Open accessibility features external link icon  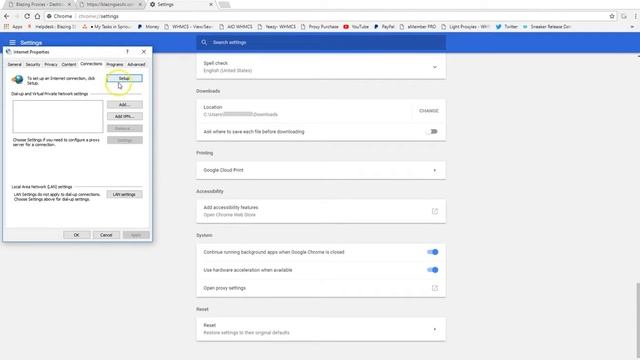(435, 211)
